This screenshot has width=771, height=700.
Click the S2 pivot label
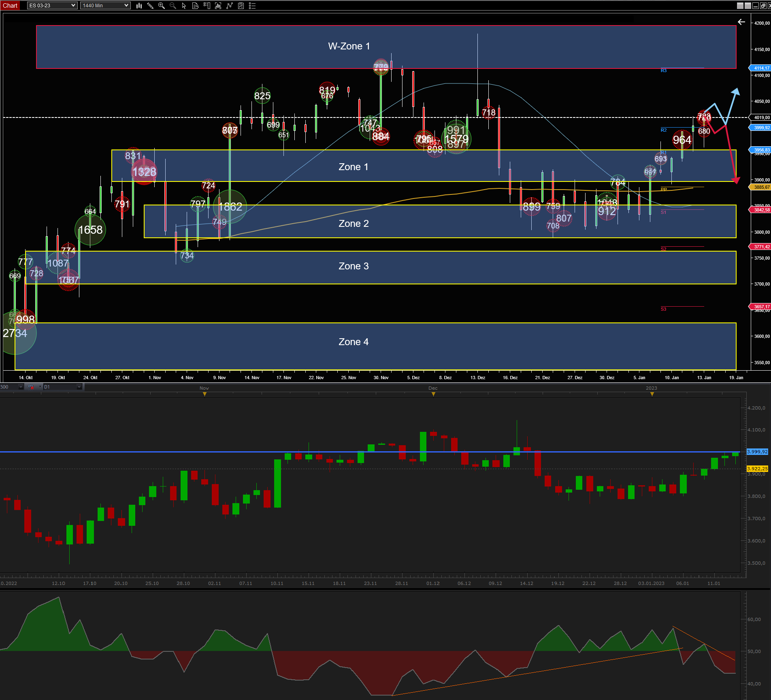[664, 249]
